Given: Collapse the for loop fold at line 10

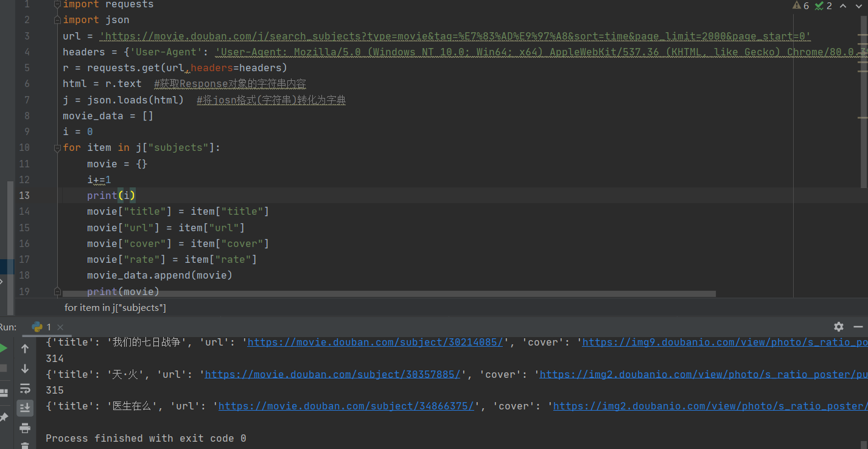Looking at the screenshot, I should click(x=57, y=147).
